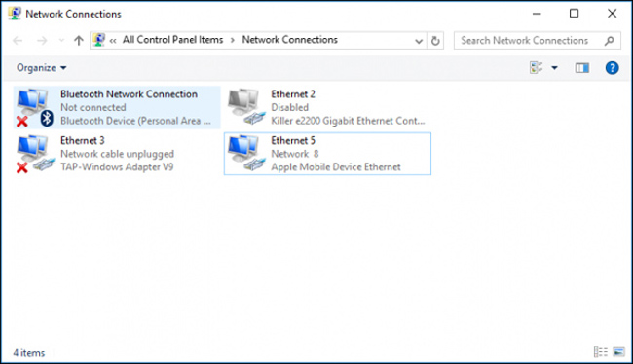Click the Ethernet 5 connection name label

pos(293,140)
